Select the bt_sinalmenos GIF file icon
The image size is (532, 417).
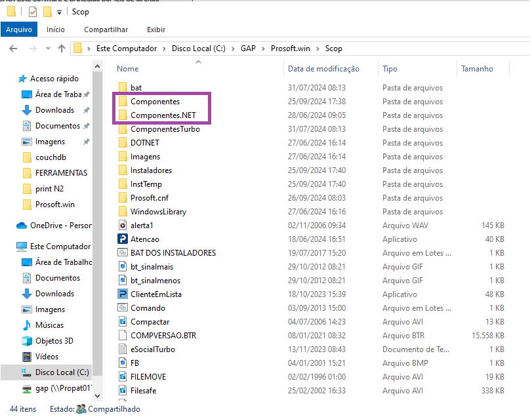[x=123, y=281]
